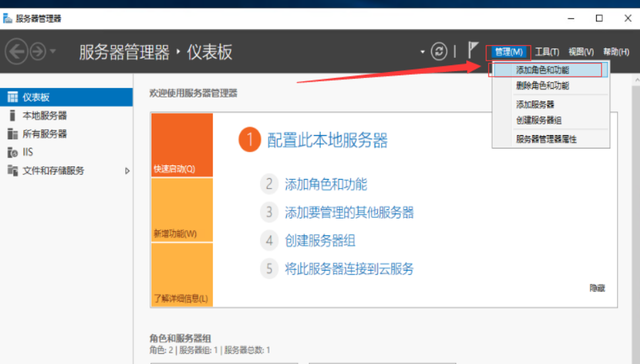The width and height of the screenshot is (640, 364).
Task: Choose 删除角色和功能 in the menu
Action: [542, 86]
